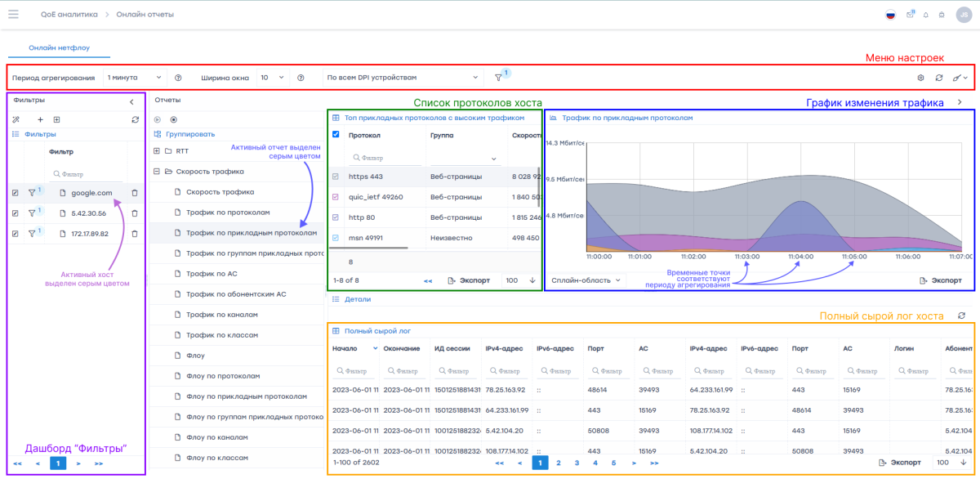
Task: Expand the RTT folder in reports tree
Action: point(156,151)
